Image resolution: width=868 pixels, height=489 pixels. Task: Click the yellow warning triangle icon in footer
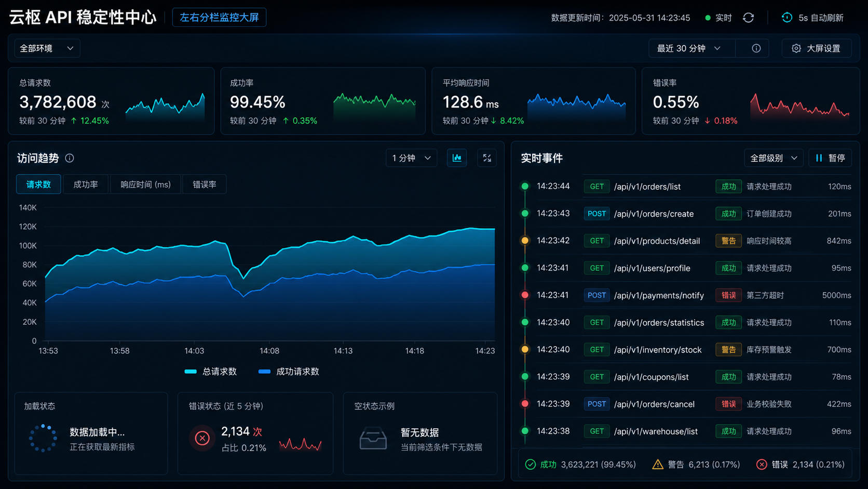click(658, 465)
